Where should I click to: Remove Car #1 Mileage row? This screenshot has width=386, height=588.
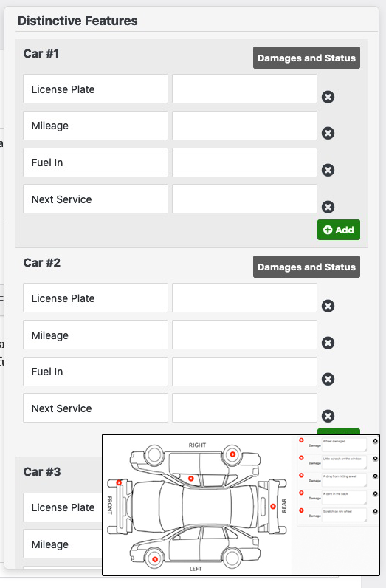328,133
